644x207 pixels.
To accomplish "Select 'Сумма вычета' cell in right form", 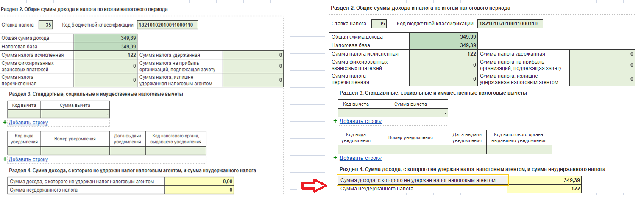I will [410, 112].
